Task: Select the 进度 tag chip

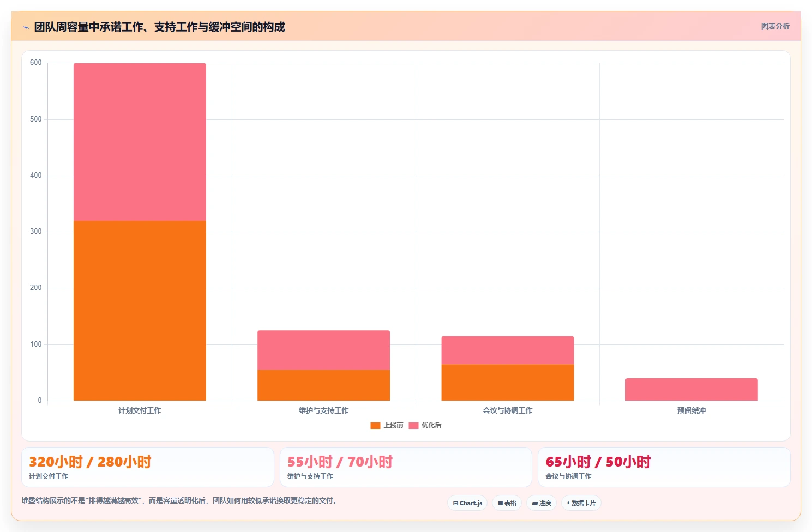Action: [x=542, y=503]
